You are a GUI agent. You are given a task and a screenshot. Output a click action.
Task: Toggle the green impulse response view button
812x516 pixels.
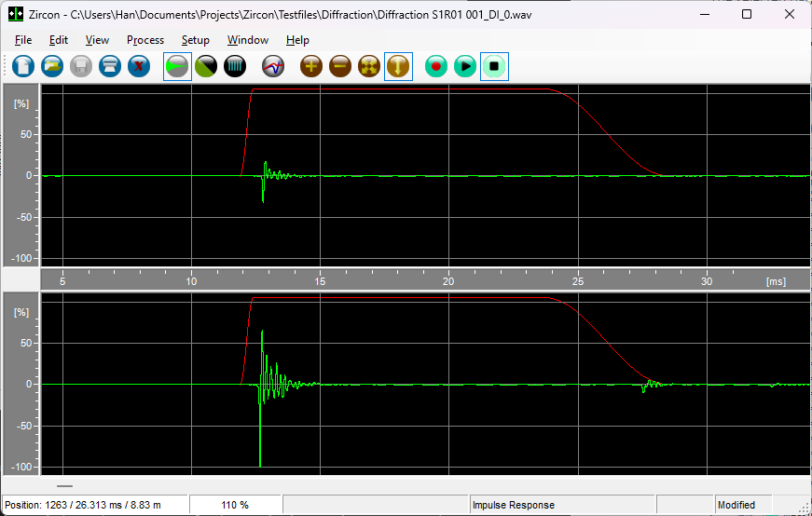(177, 66)
